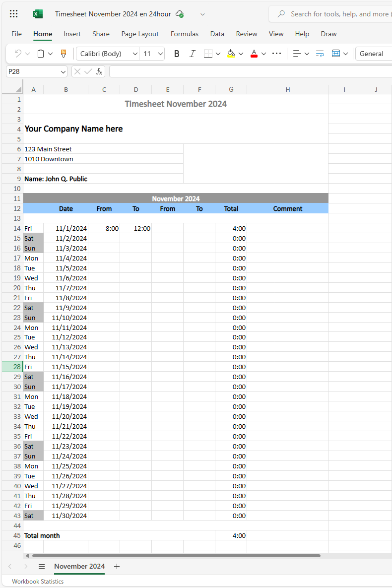392x588 pixels.
Task: Switch to the Data tab
Action: point(217,34)
